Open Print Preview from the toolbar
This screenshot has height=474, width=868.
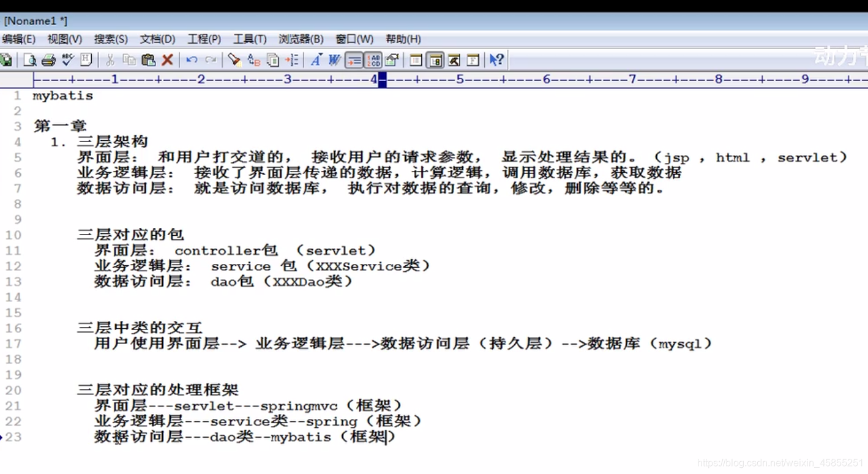[29, 60]
